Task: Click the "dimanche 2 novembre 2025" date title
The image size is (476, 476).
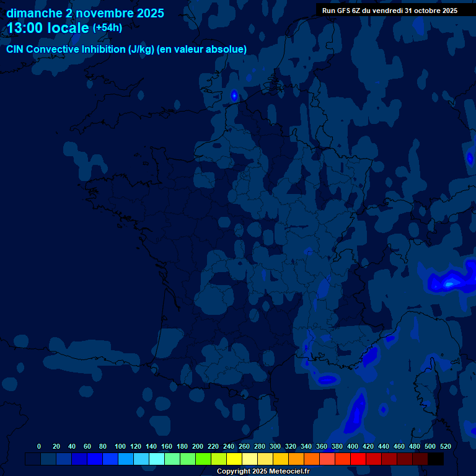Action: tap(85, 13)
